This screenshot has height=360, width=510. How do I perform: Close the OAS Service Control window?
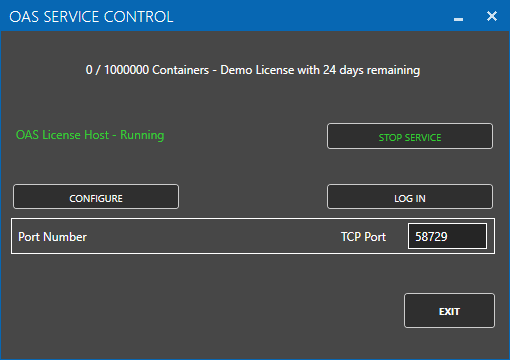click(x=492, y=16)
